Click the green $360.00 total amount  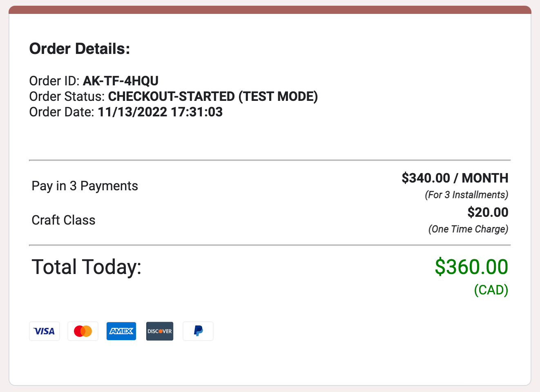click(471, 267)
